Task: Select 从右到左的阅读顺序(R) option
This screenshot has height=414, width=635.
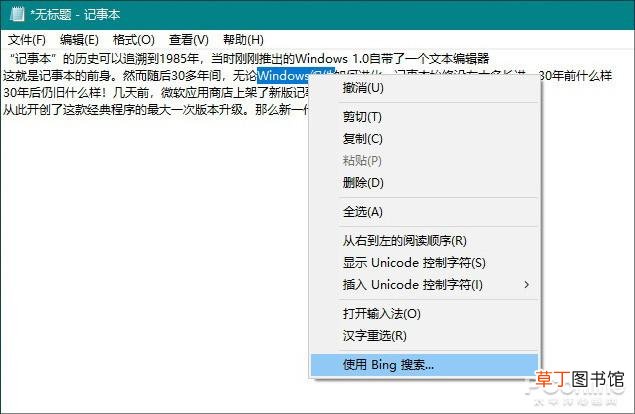Action: point(424,241)
